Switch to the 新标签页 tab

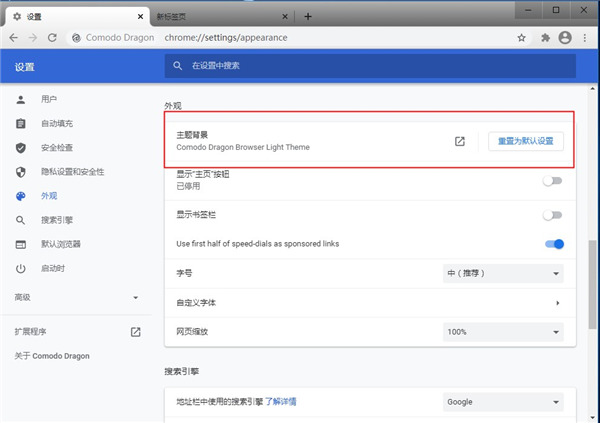pyautogui.click(x=222, y=16)
